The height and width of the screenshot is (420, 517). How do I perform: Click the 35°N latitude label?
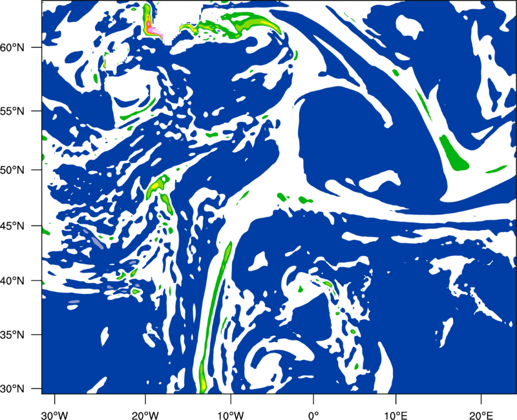coord(12,335)
